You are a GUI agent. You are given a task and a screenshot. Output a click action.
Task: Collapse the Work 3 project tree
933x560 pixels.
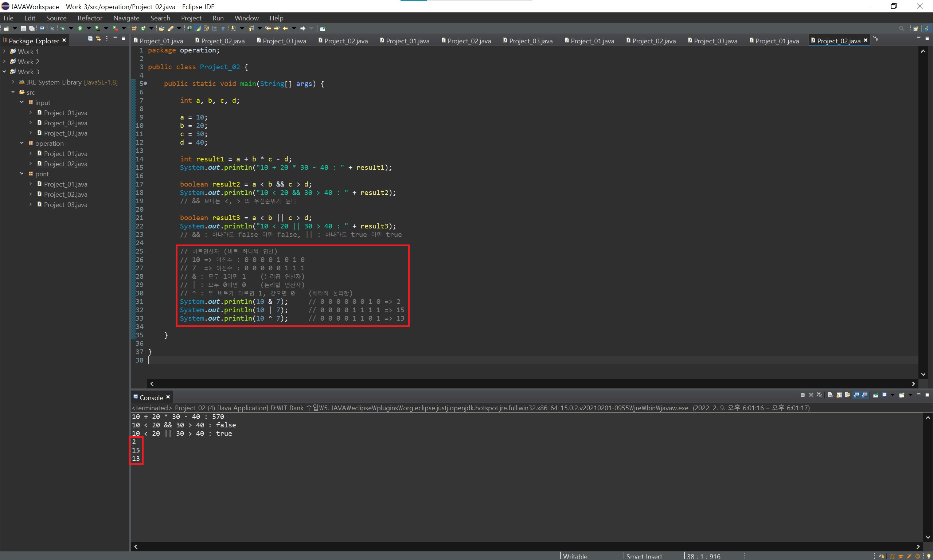tap(4, 72)
